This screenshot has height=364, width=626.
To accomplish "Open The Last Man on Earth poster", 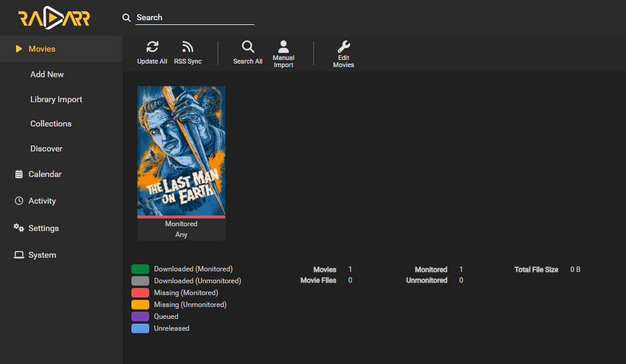I will click(x=181, y=151).
